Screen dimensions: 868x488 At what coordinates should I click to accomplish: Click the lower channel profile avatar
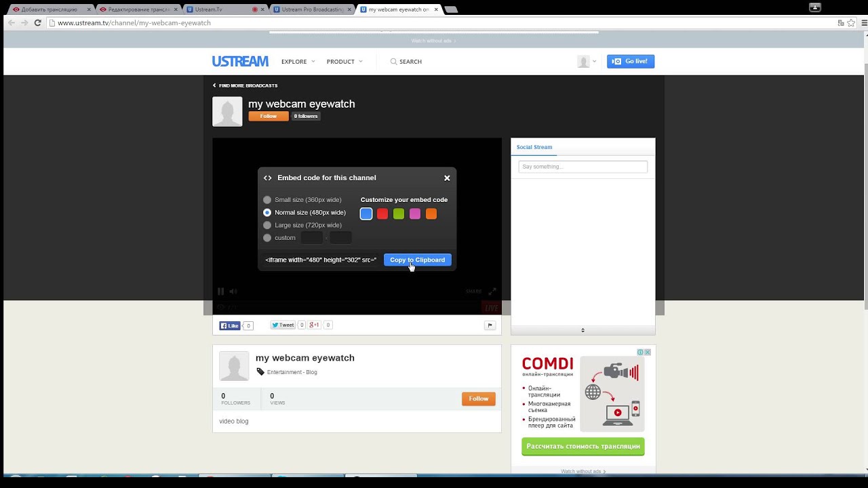234,367
